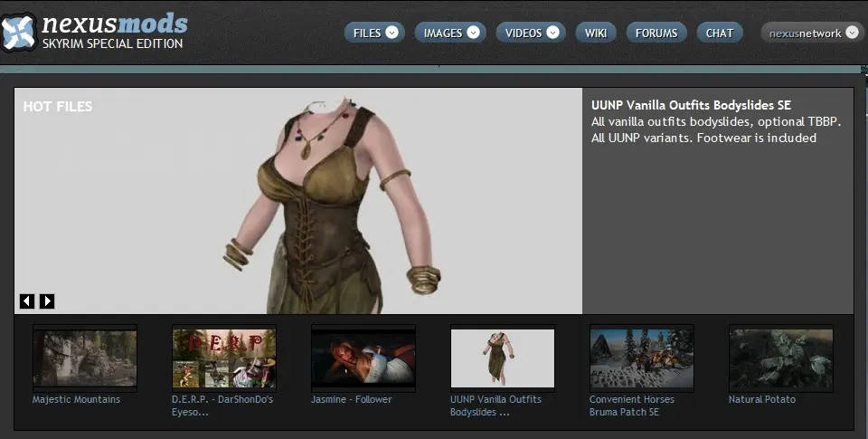Click the nexusnetwork button label

[x=805, y=33]
